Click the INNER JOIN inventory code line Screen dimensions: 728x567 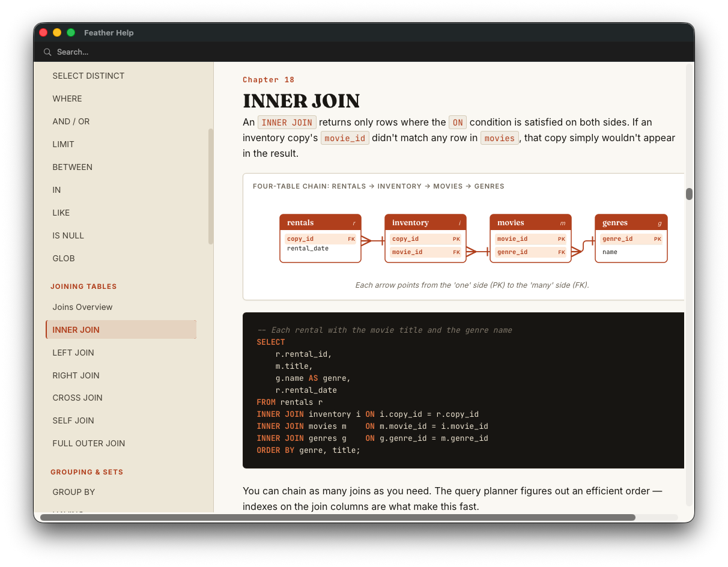tap(368, 414)
